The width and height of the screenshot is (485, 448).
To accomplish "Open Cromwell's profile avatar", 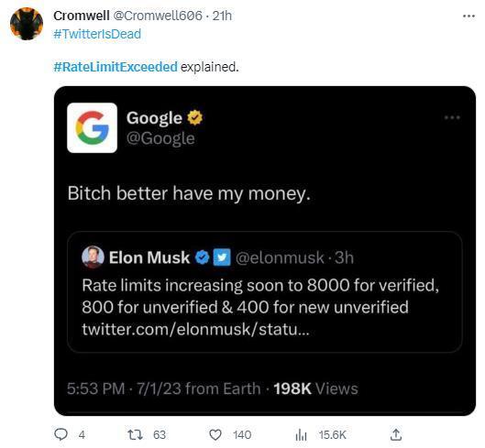I will (x=27, y=24).
